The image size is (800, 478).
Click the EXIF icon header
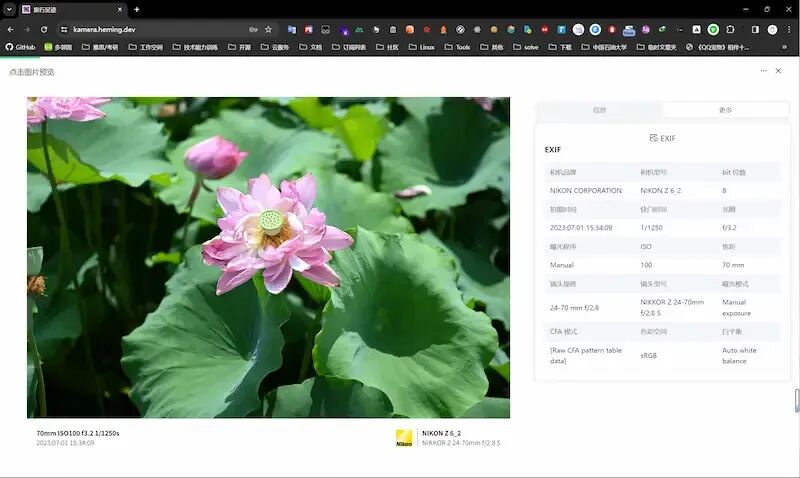662,138
